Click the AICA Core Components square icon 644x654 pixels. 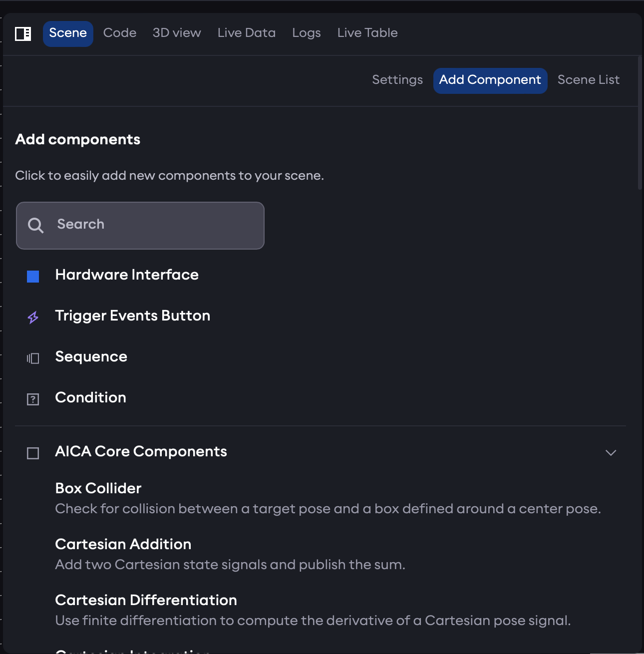pos(33,453)
